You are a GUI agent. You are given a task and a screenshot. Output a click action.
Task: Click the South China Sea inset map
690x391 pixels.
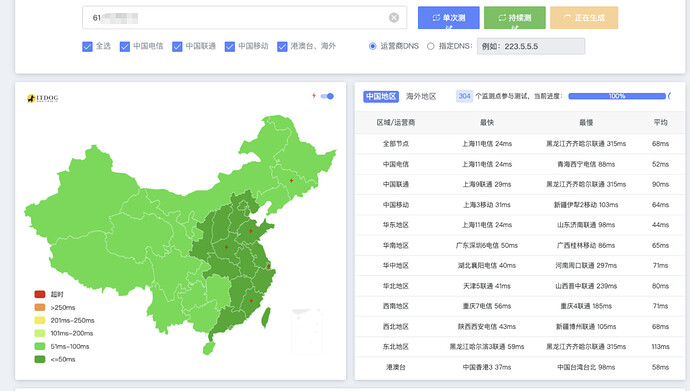pos(307,331)
